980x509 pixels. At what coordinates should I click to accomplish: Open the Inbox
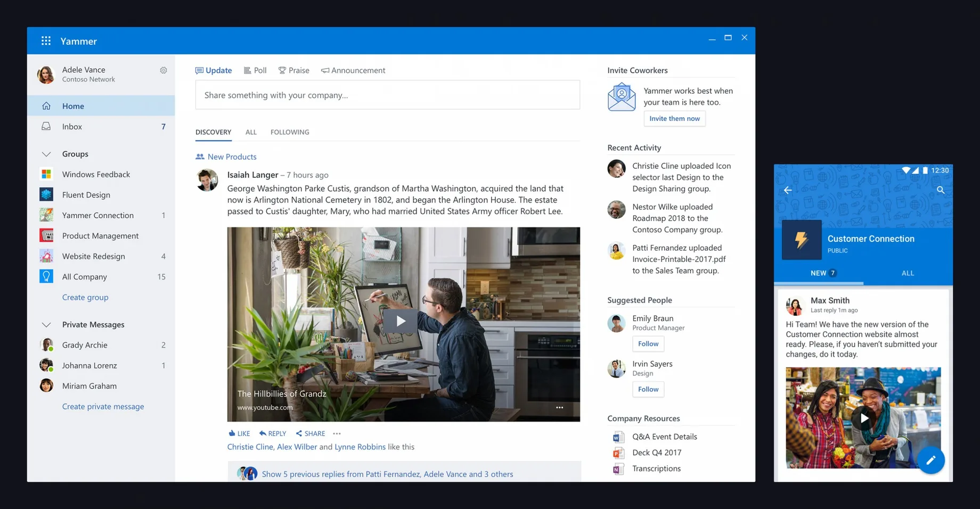[101, 127]
